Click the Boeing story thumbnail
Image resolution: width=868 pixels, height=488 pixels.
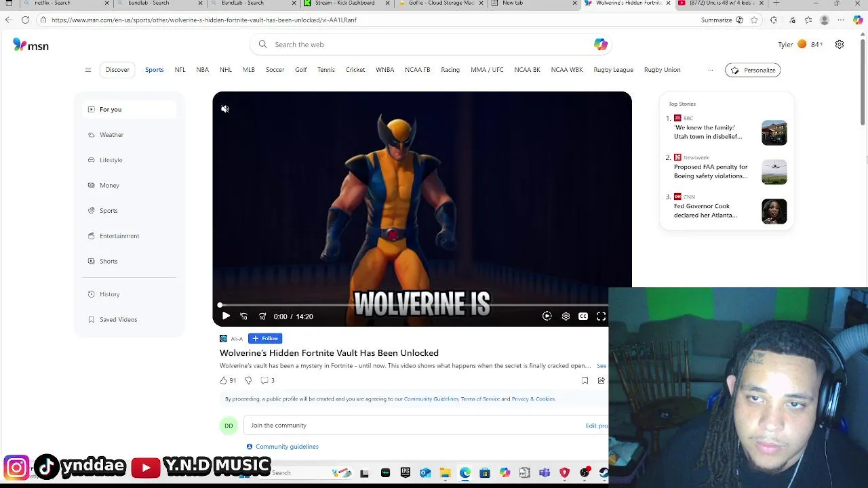coord(774,172)
